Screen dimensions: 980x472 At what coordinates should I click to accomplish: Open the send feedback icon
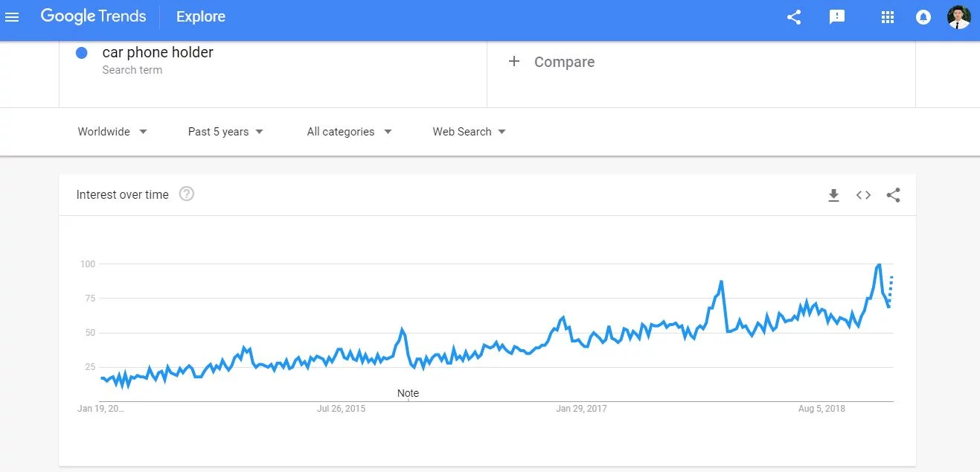tap(837, 17)
